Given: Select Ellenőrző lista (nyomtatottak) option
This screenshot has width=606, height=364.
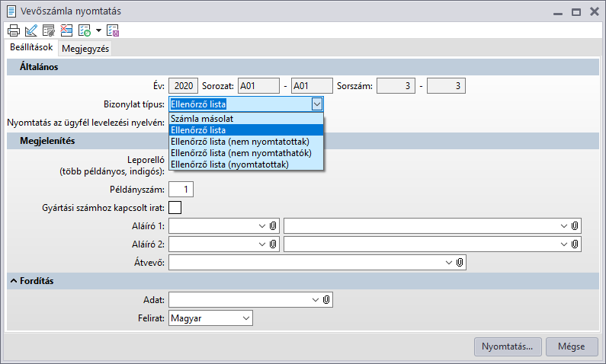Looking at the screenshot, I should click(x=229, y=163).
